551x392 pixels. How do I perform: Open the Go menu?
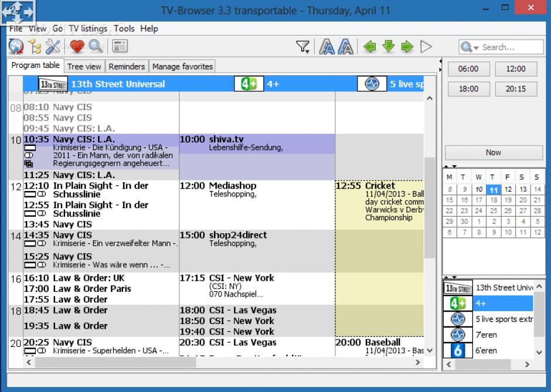pyautogui.click(x=57, y=29)
